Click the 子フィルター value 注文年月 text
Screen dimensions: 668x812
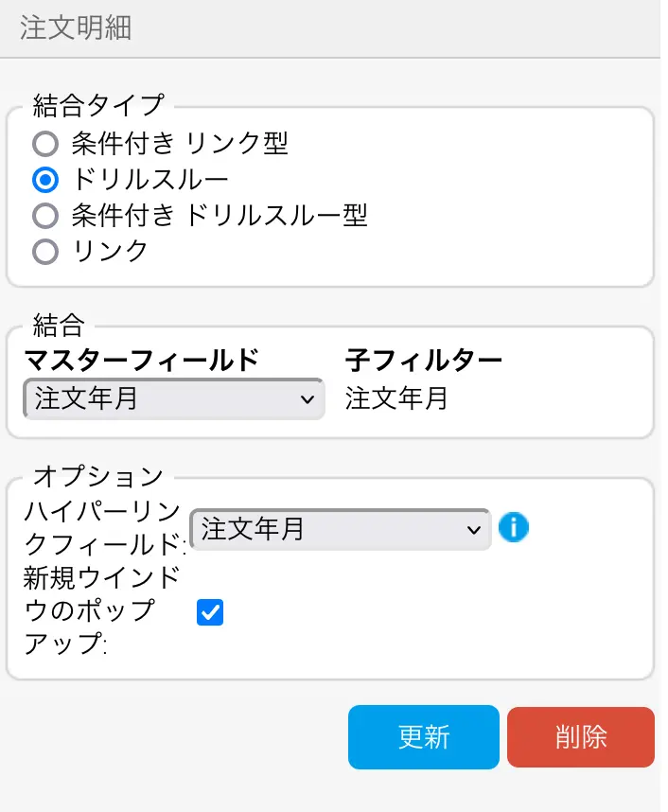[396, 398]
